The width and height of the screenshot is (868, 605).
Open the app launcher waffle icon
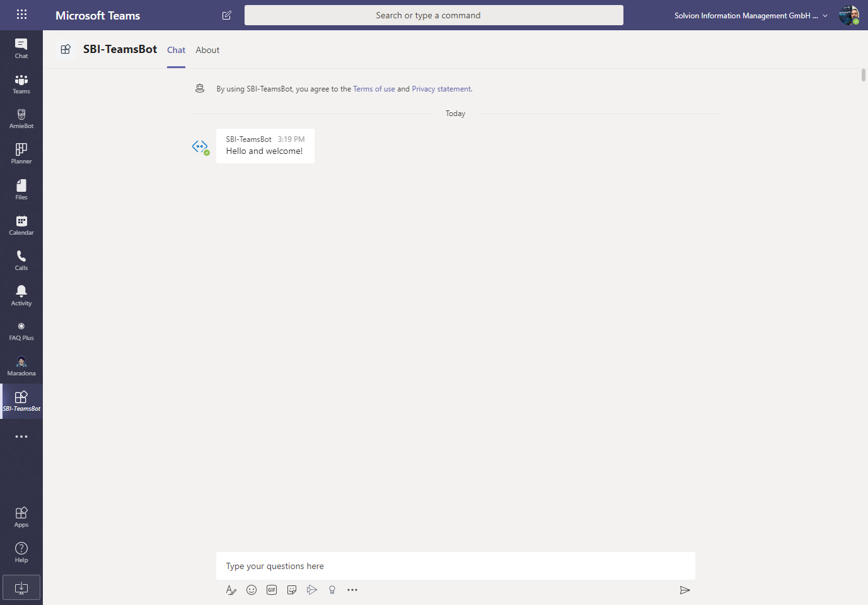click(21, 15)
